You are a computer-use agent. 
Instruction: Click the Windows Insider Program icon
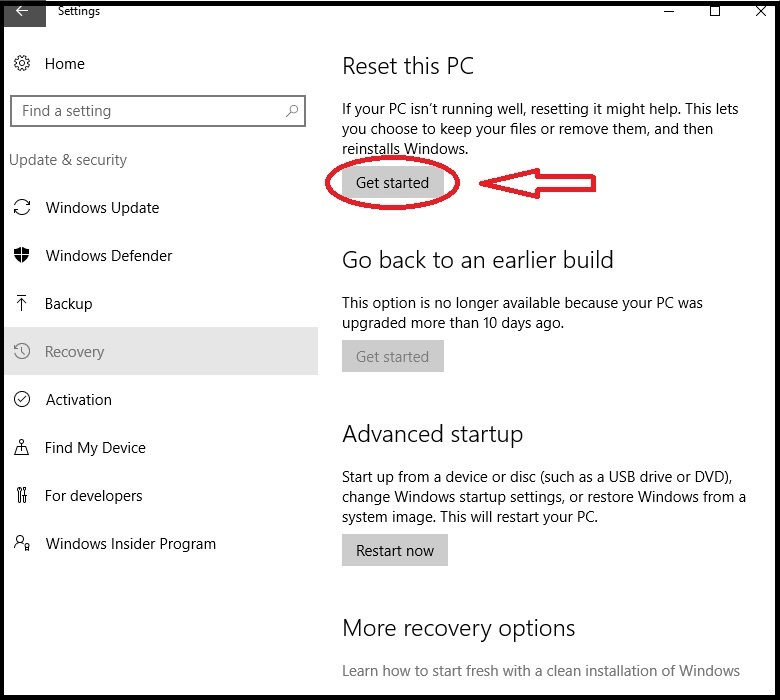[22, 544]
